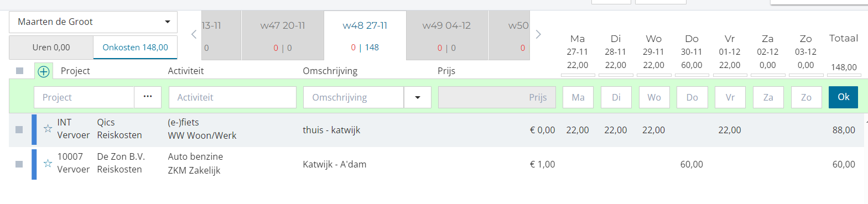Viewport: 868px width, 204px height.
Task: Select the INT Qics row checkbox
Action: (19, 129)
